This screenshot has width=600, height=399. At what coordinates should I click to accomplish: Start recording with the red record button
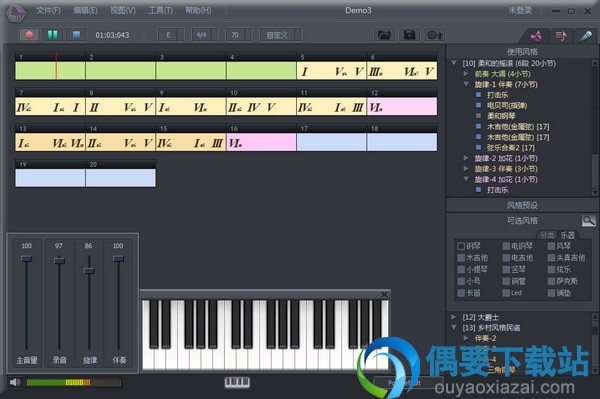click(29, 35)
